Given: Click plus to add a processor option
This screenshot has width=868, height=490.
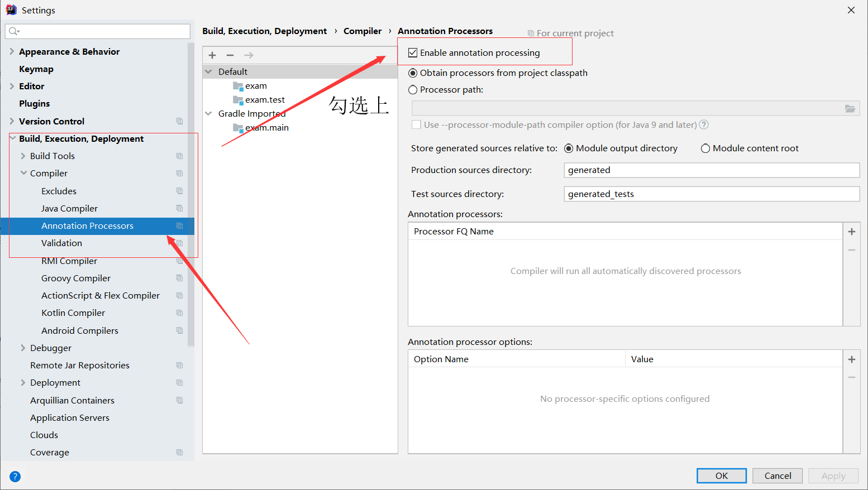Looking at the screenshot, I should [852, 359].
